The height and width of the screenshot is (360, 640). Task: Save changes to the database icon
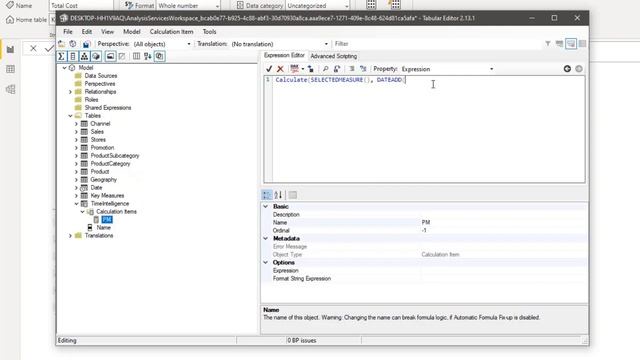86,44
